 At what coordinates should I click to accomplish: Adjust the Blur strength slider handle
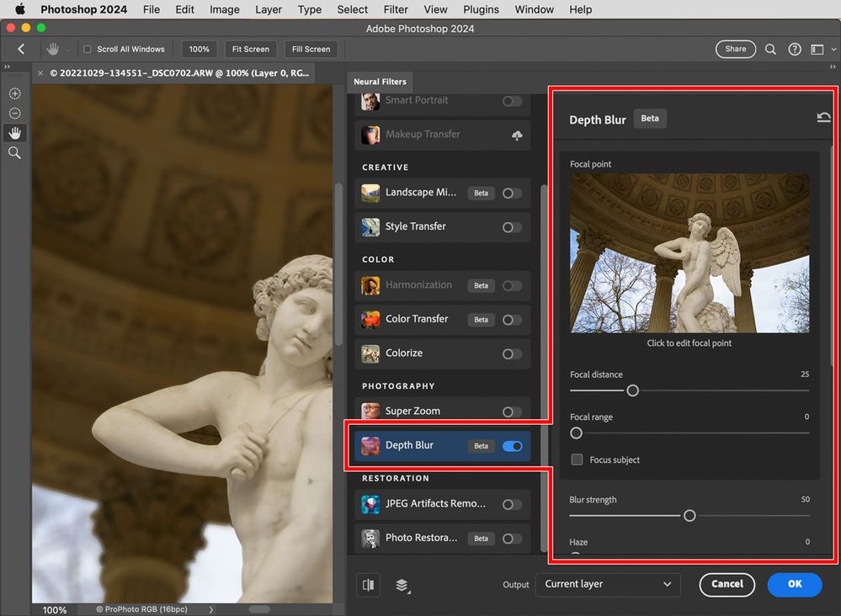pos(689,516)
